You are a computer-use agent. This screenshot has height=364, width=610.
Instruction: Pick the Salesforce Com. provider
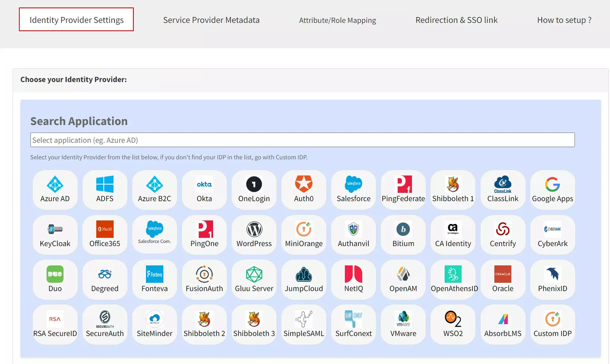coord(155,235)
